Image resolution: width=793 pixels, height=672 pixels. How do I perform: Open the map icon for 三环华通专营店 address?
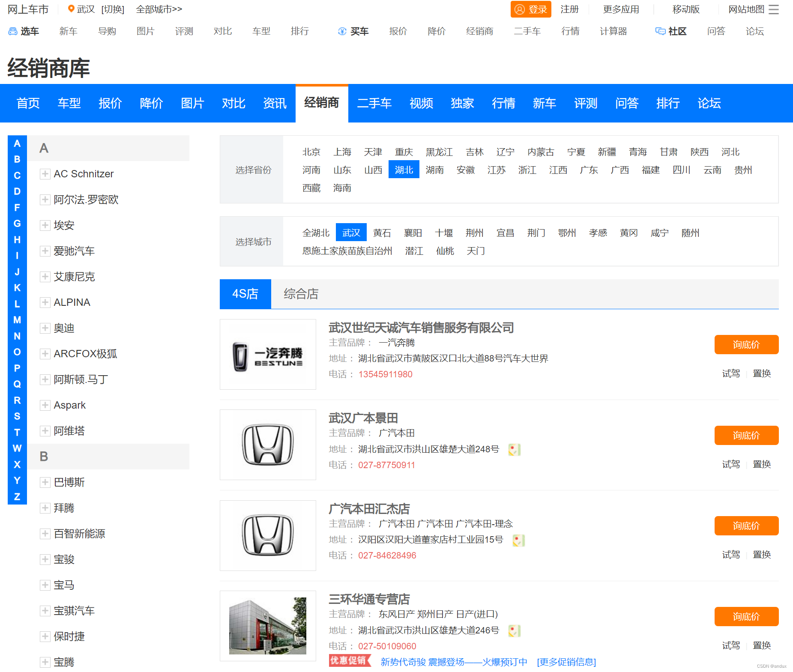pos(514,630)
